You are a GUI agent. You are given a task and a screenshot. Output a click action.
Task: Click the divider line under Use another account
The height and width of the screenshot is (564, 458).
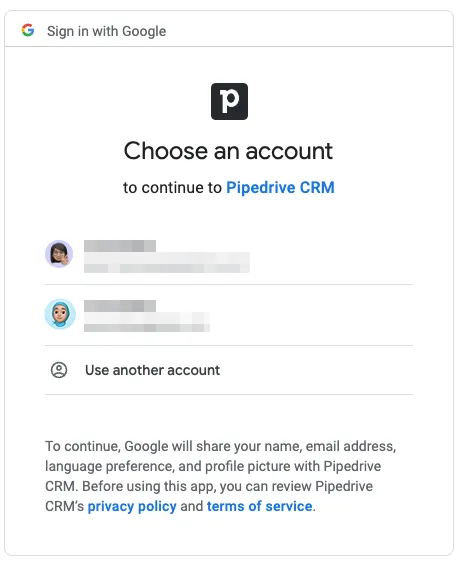click(229, 394)
